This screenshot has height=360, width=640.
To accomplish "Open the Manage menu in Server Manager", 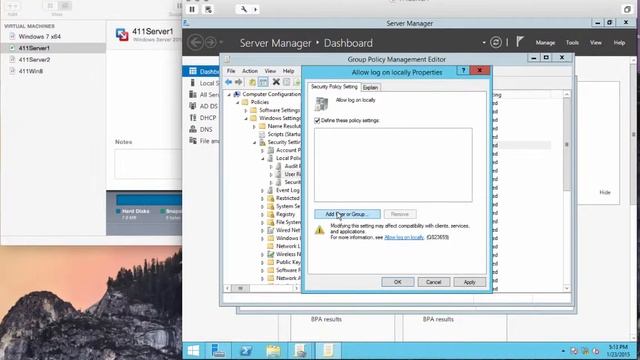I will pos(545,42).
